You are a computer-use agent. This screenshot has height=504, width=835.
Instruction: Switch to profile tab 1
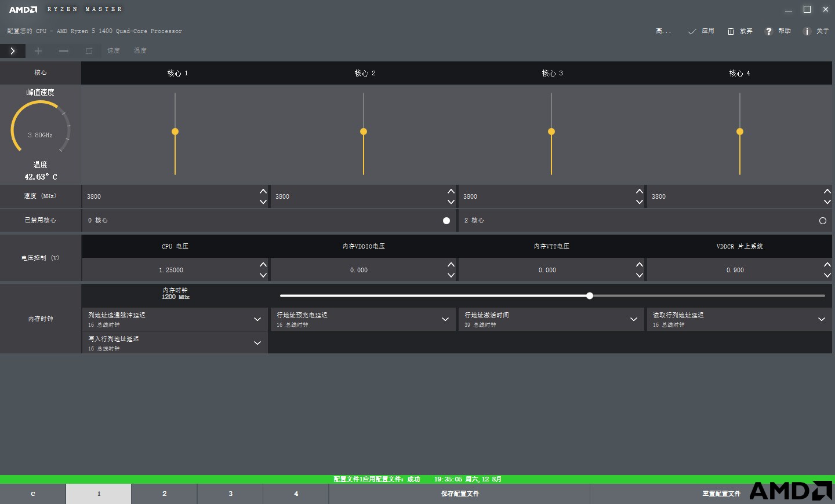pyautogui.click(x=99, y=494)
